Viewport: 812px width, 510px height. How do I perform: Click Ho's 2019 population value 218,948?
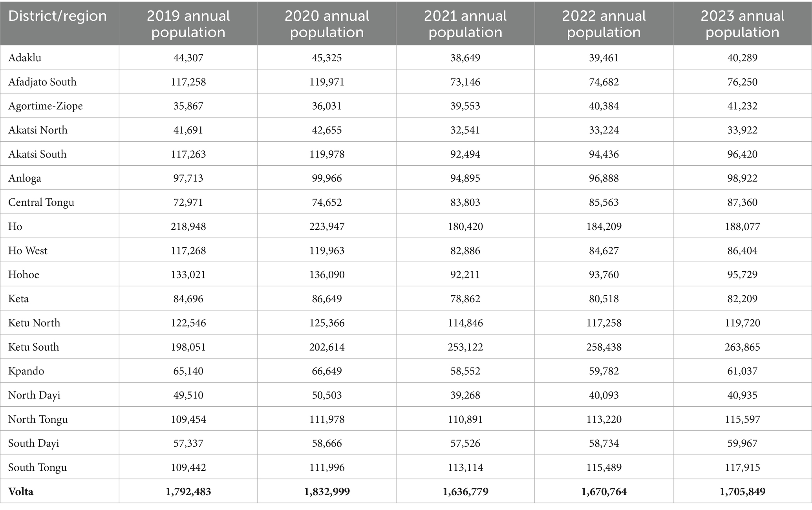coord(188,227)
